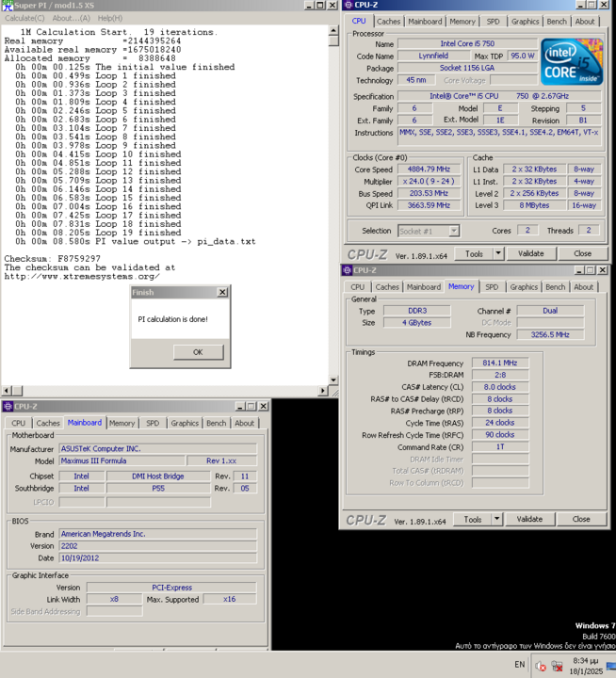616x678 pixels.
Task: Click Multiplier value x 24.0 (9 - 24)
Action: tap(430, 181)
